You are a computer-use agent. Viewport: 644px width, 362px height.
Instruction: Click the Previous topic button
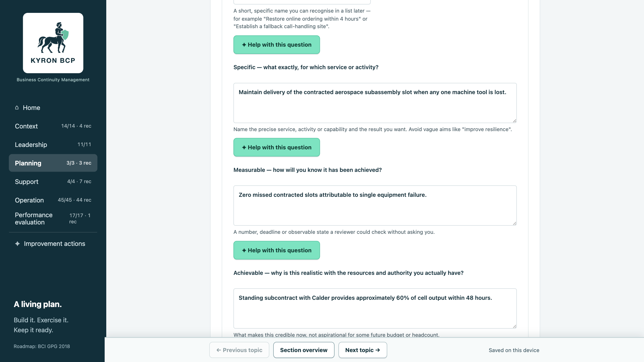click(x=239, y=350)
